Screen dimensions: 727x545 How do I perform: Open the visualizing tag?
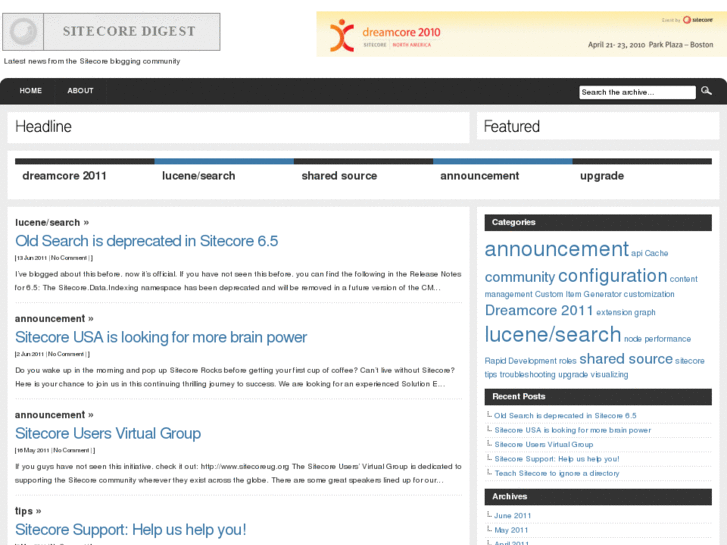click(609, 374)
